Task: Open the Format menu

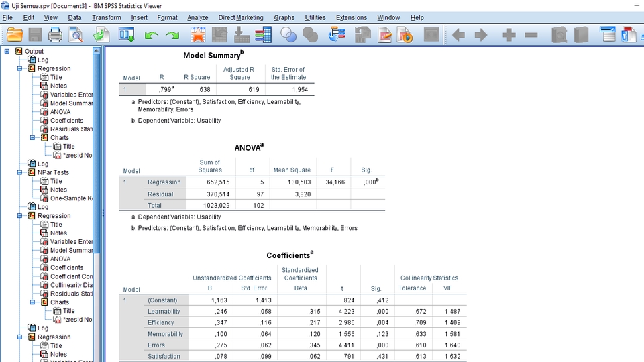Action: pyautogui.click(x=167, y=17)
